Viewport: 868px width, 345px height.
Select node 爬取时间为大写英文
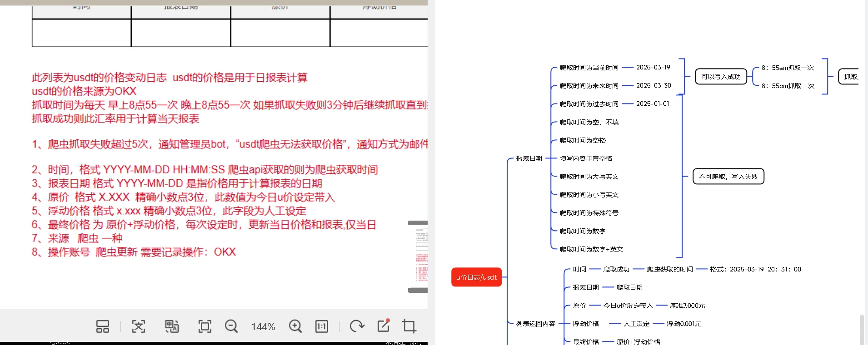589,177
